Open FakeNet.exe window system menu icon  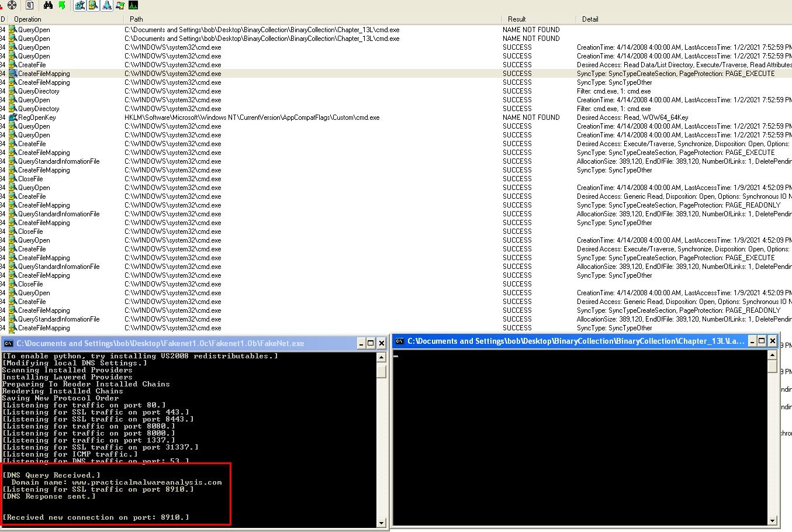pos(9,343)
